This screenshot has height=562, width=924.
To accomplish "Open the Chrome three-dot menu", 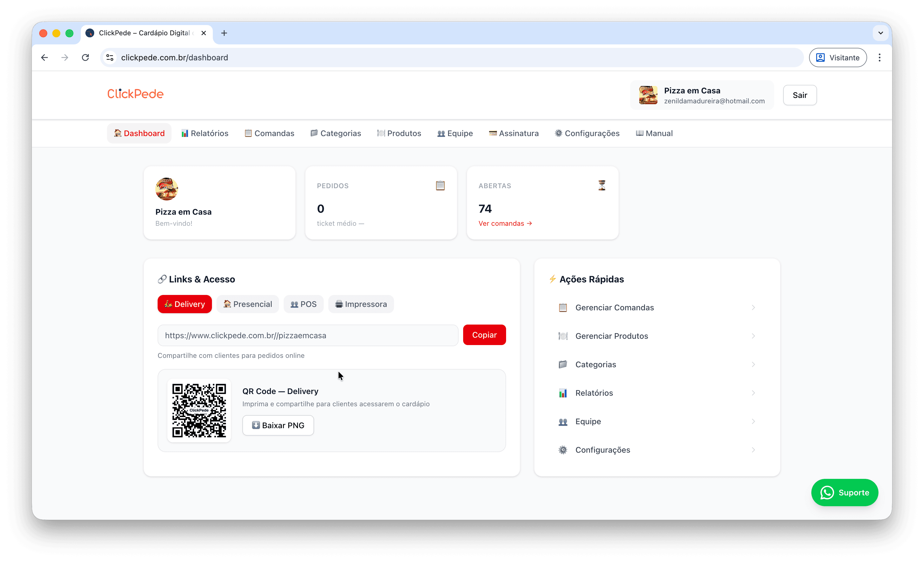I will [x=879, y=58].
